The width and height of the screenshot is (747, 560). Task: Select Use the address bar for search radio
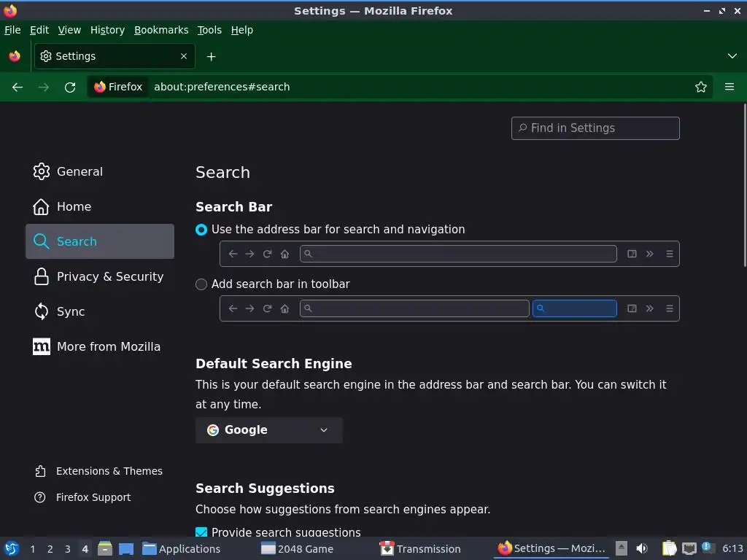tap(201, 230)
